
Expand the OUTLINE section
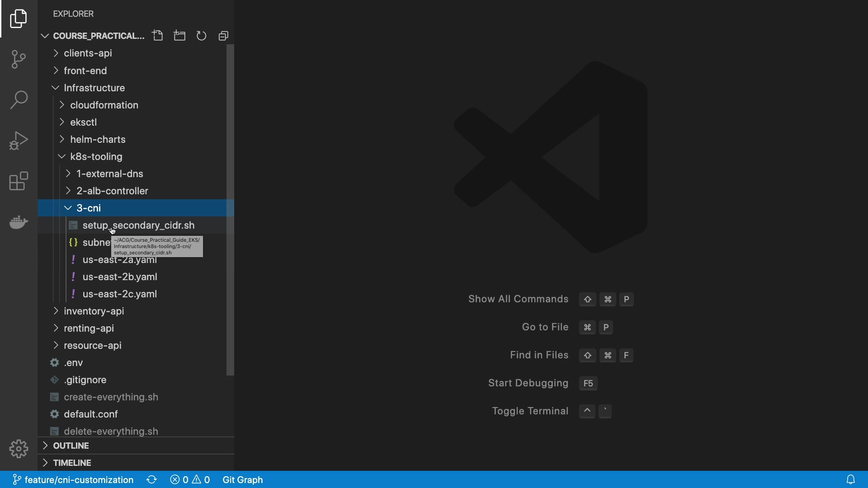pos(71,446)
